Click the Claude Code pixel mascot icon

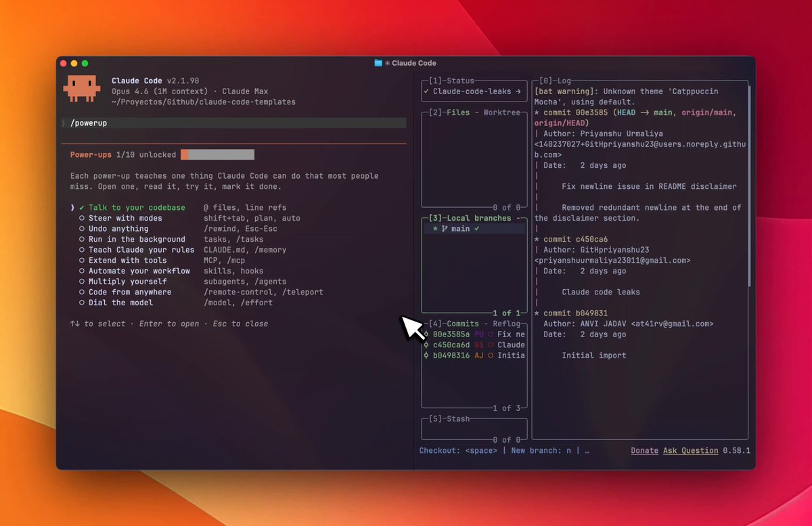click(x=81, y=89)
